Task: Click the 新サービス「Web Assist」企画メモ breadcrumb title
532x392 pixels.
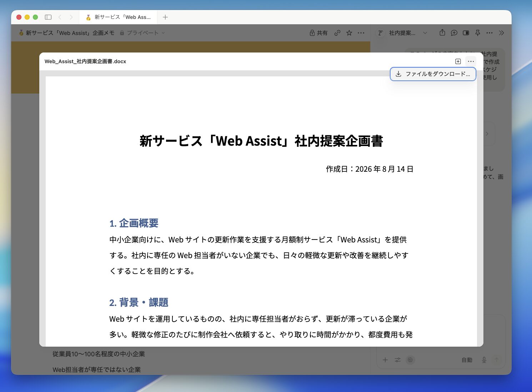Action: (x=70, y=33)
